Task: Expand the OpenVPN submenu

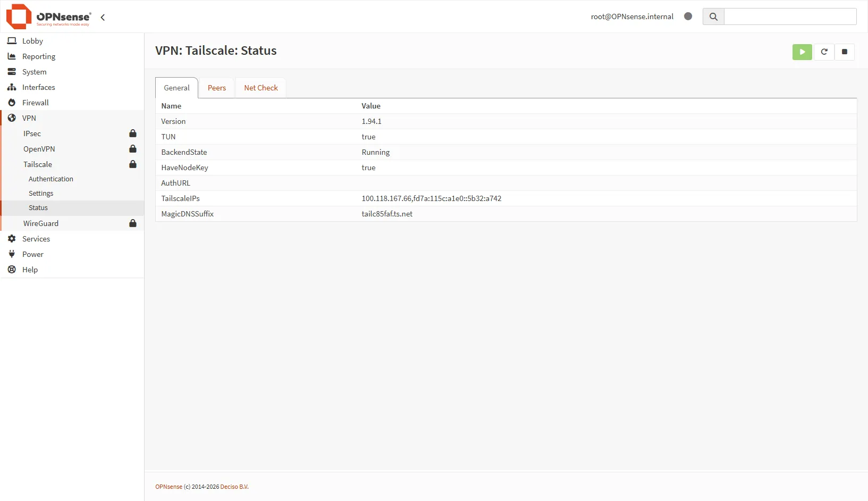Action: point(39,149)
